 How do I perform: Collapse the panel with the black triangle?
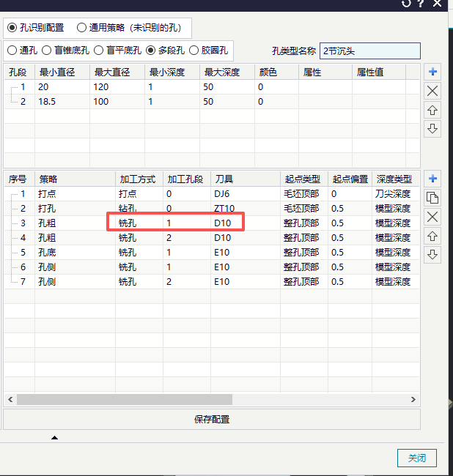[x=55, y=437]
